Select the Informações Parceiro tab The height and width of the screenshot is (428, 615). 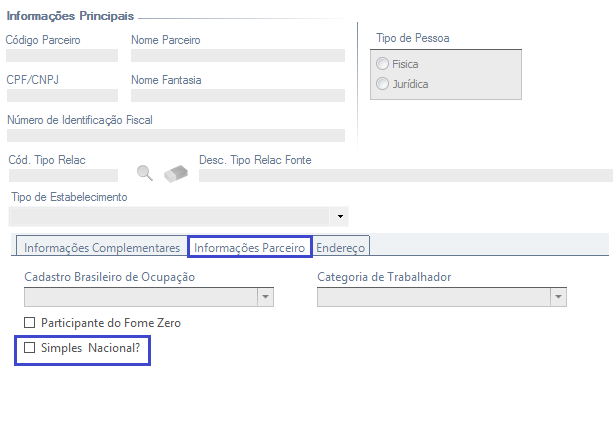pos(250,247)
